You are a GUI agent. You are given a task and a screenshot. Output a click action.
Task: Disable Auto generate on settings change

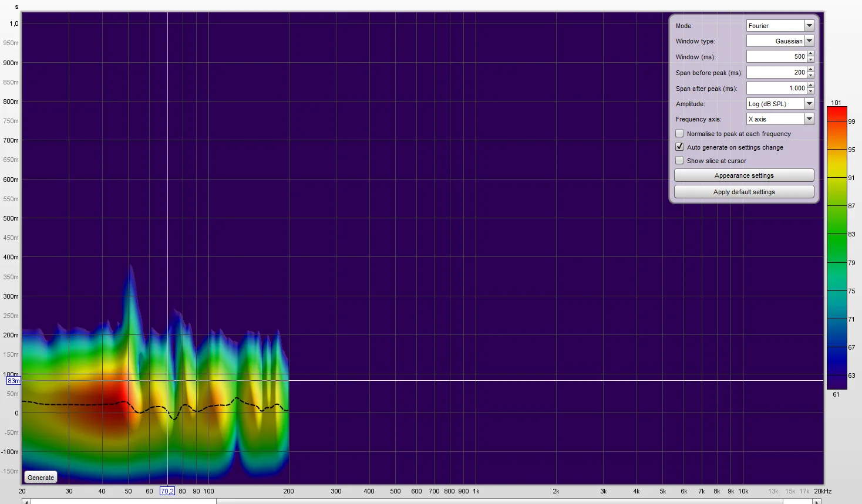pyautogui.click(x=680, y=147)
